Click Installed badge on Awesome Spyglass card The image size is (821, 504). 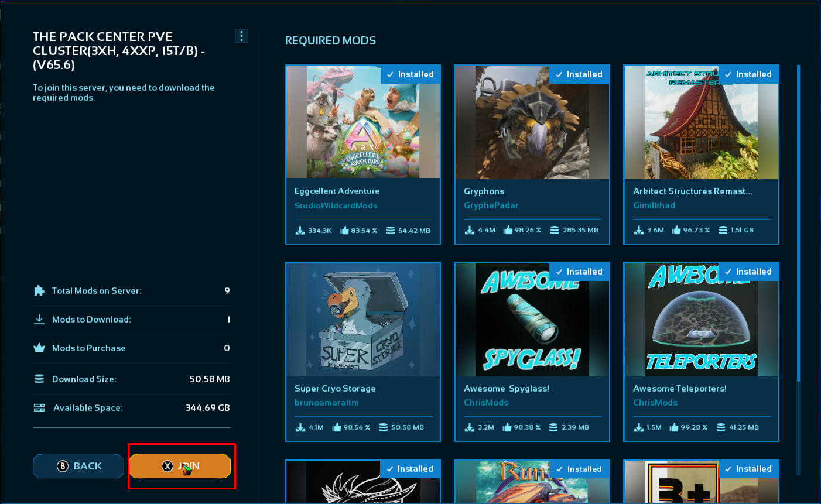click(579, 272)
